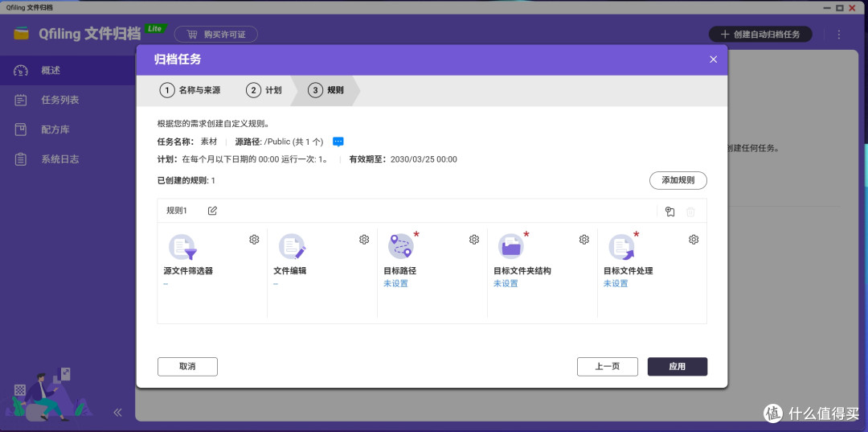Collapse the sidebar with double chevron

click(x=117, y=412)
